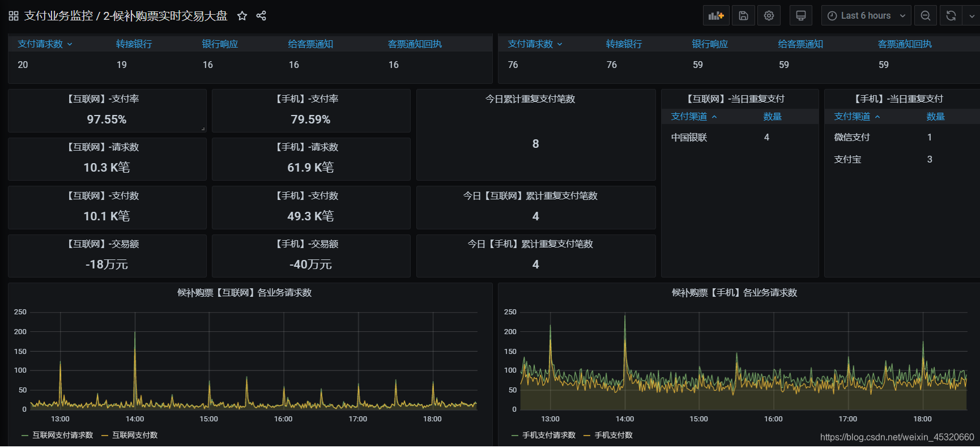Open 【手机】-支付率 panel title menu

306,99
